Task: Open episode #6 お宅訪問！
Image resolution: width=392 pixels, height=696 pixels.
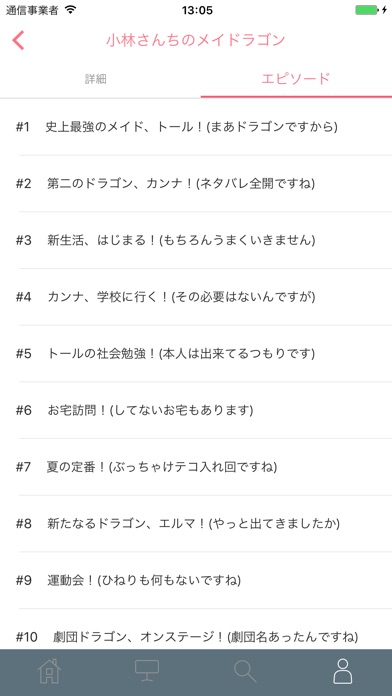Action: point(196,410)
